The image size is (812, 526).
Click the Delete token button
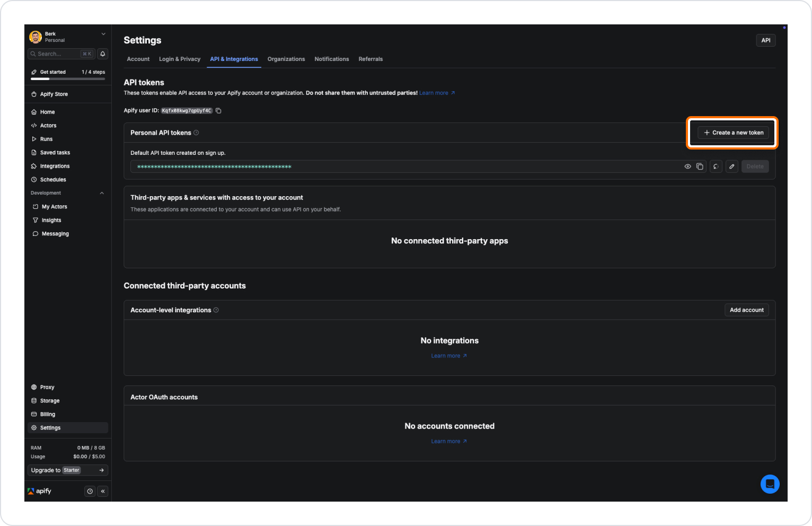coord(755,166)
